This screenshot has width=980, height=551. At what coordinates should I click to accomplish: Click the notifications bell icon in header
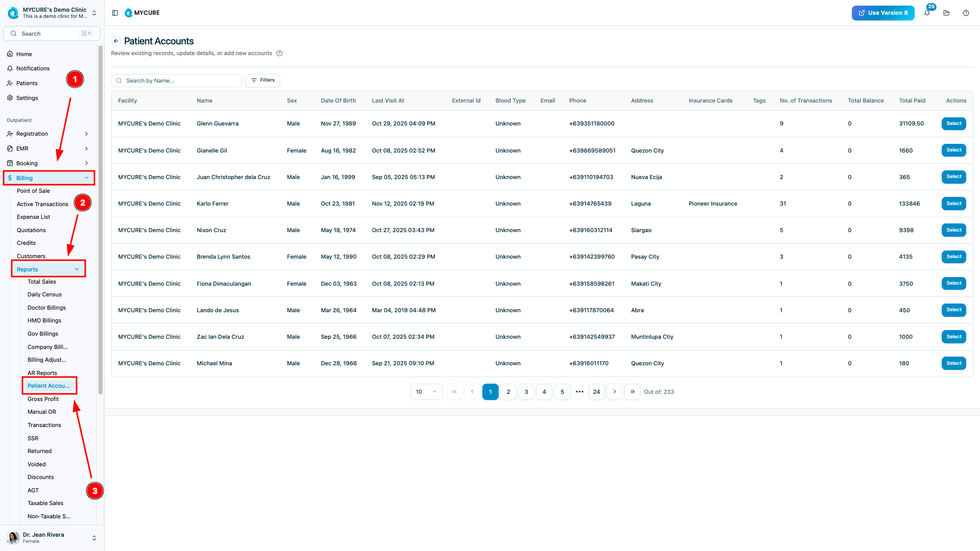coord(927,13)
